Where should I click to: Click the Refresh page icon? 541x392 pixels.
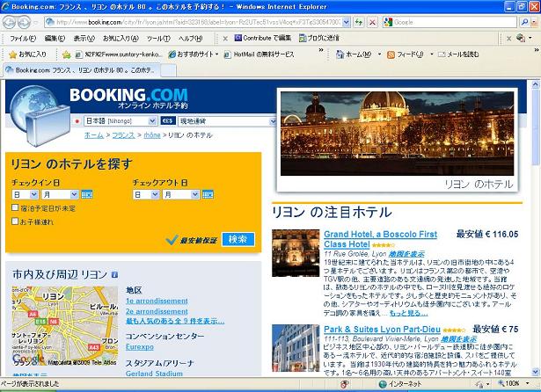[359, 22]
